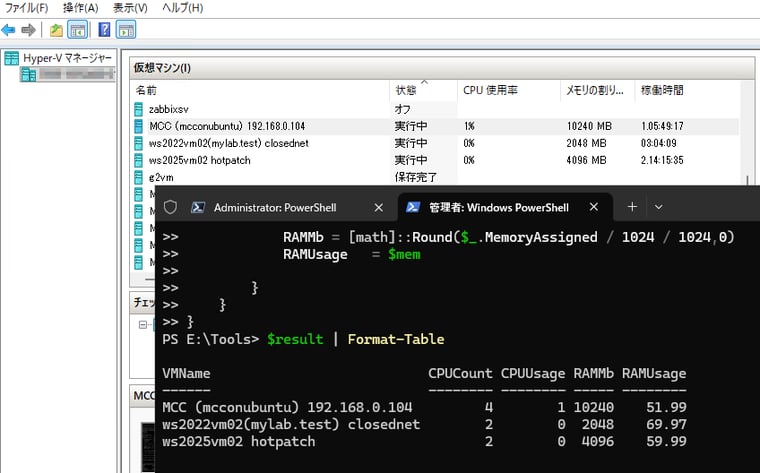The height and width of the screenshot is (473, 760).
Task: Open the ファイル(F) menu
Action: (x=26, y=8)
